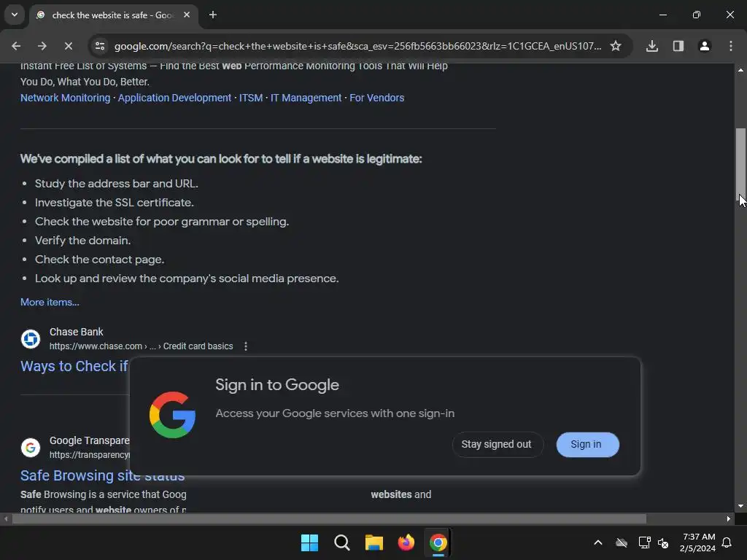The height and width of the screenshot is (560, 747).
Task: Open a new tab with the plus button
Action: [213, 15]
